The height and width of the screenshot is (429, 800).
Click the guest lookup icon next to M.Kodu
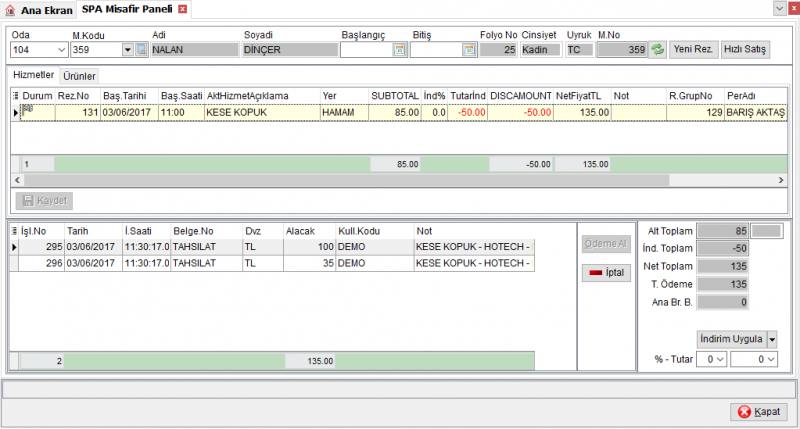coord(141,50)
